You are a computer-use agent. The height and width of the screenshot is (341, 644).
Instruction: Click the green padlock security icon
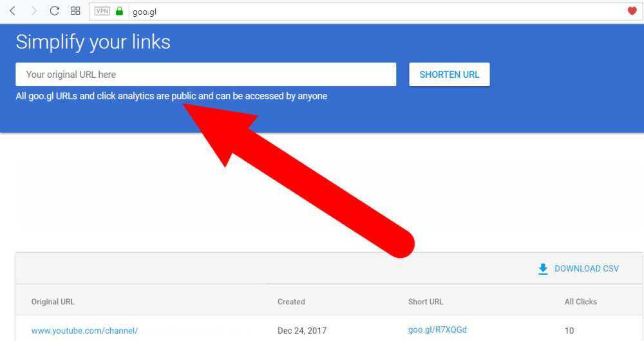click(120, 11)
